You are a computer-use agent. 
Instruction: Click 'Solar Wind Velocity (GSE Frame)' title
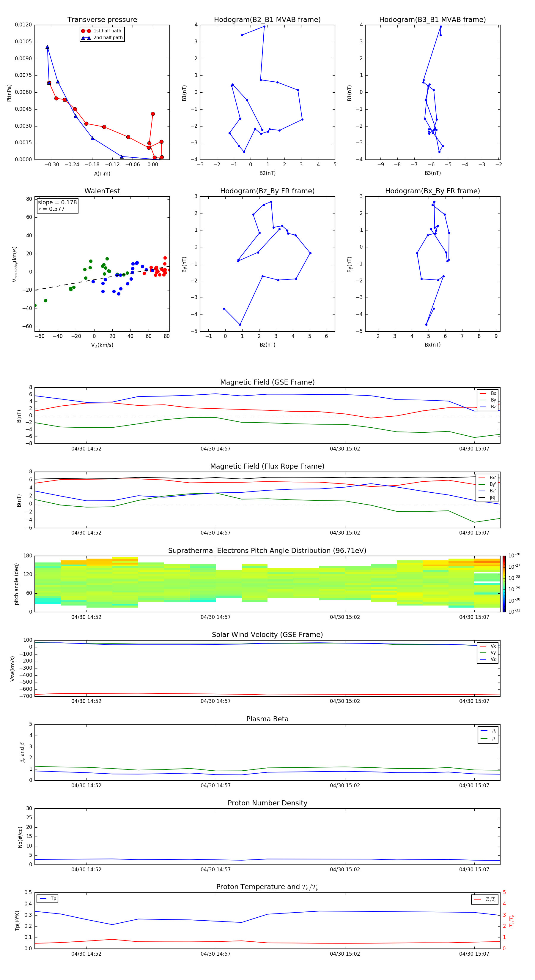pyautogui.click(x=267, y=635)
